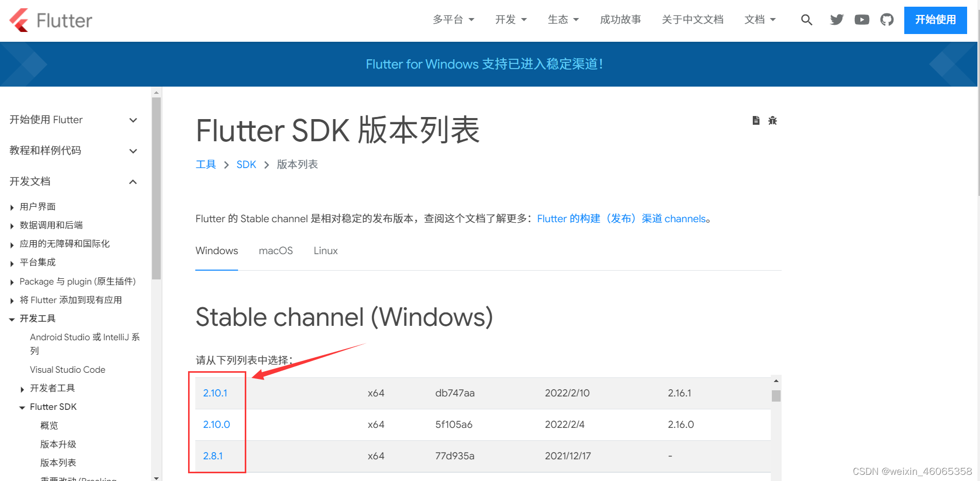Click the Flutter logo in header
980x481 pixels.
tap(50, 20)
